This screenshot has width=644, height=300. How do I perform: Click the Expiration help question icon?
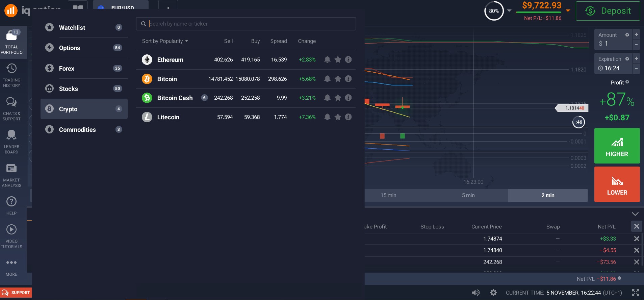pyautogui.click(x=627, y=59)
